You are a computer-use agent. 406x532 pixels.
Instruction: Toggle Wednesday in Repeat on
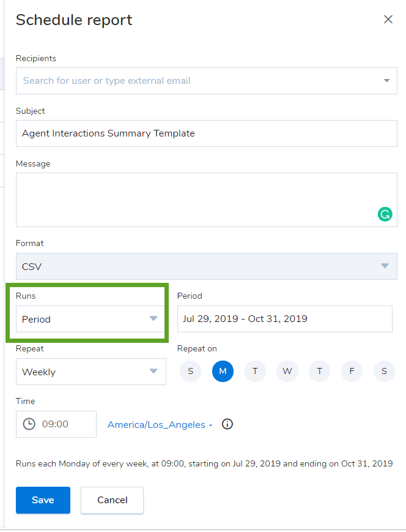287,372
